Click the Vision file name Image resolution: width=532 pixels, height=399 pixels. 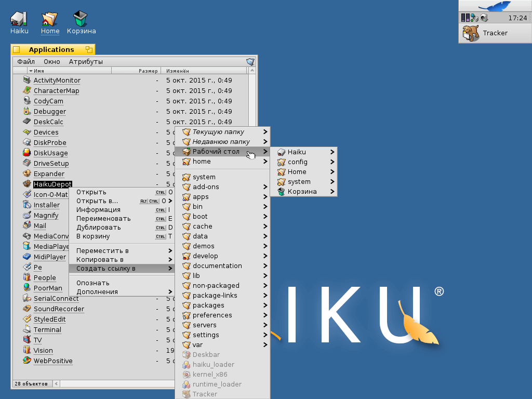43,351
